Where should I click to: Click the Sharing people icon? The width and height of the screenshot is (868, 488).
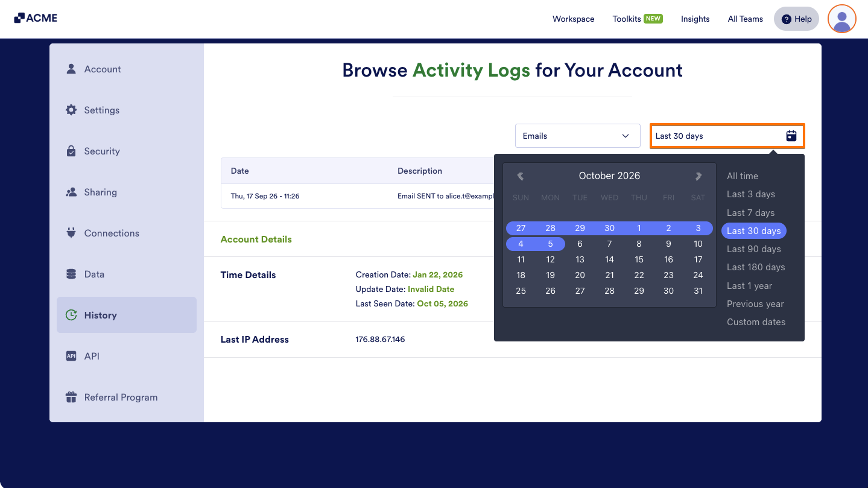coord(71,192)
